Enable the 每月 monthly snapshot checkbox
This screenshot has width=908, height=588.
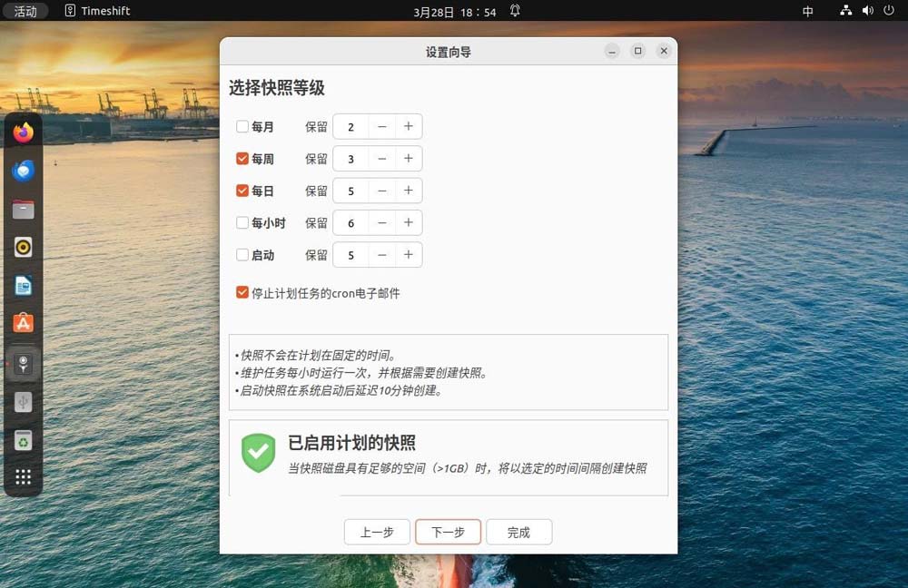pos(242,127)
